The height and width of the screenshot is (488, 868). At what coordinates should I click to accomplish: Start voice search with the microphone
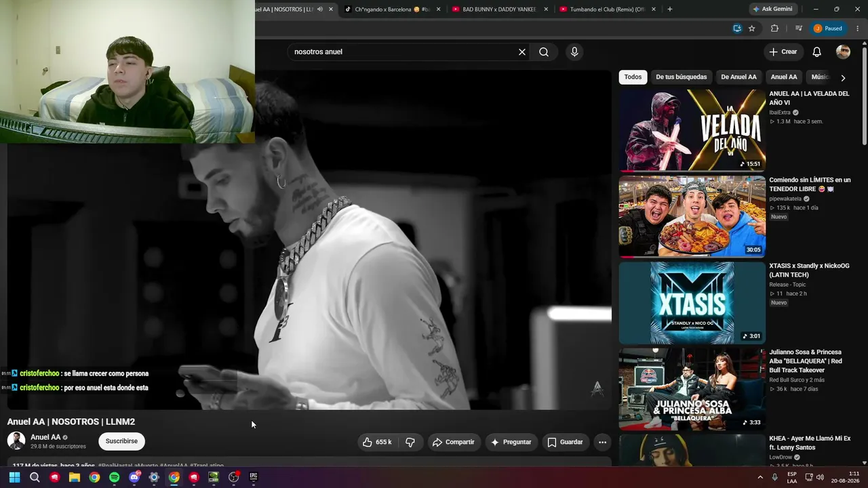coord(574,52)
